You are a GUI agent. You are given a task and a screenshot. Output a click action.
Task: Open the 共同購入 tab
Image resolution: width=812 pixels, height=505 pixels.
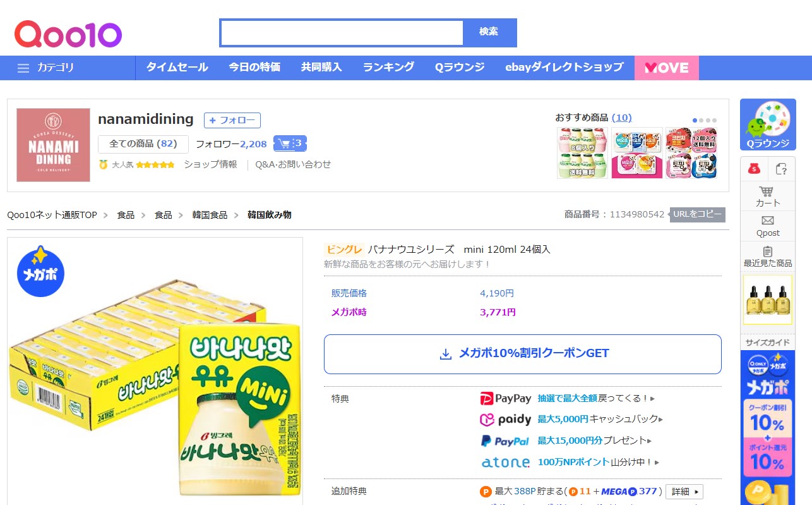[x=321, y=67]
